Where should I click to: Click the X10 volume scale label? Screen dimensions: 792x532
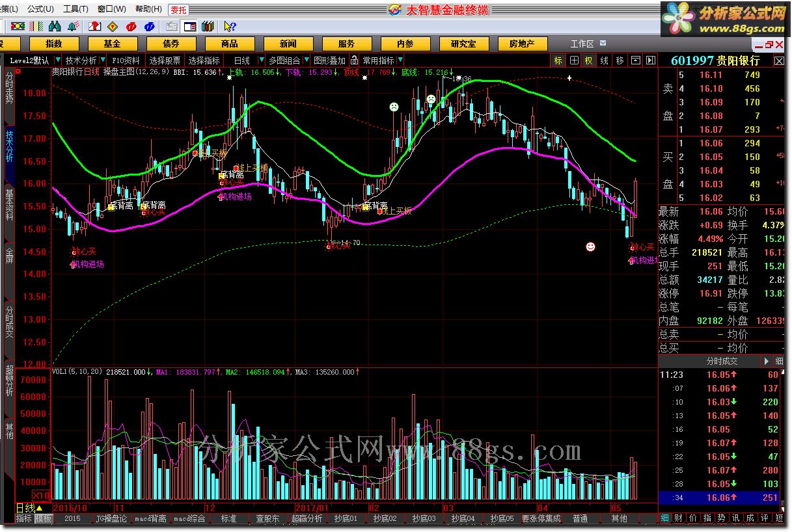click(41, 496)
